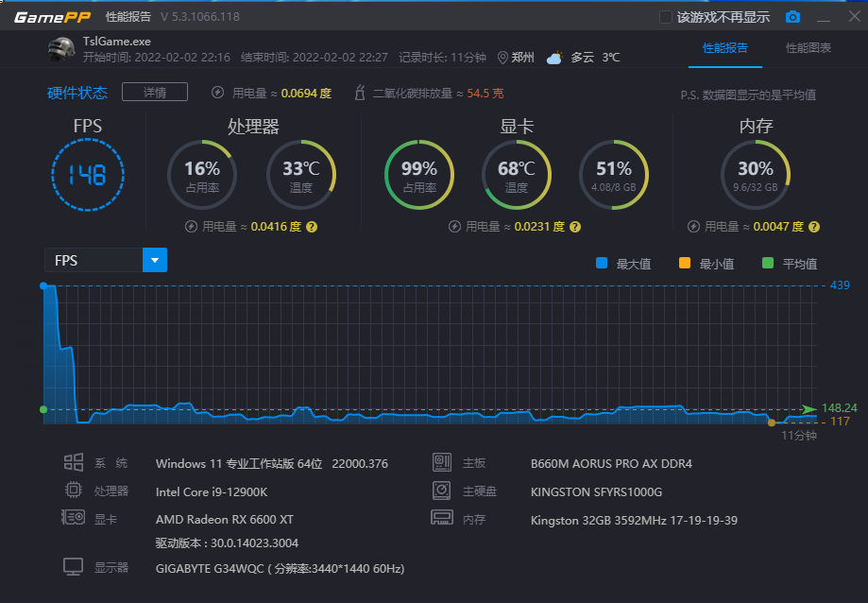Click the GPU 68℃ temperature gauge
Screen dimensions: 868x603
[517, 175]
